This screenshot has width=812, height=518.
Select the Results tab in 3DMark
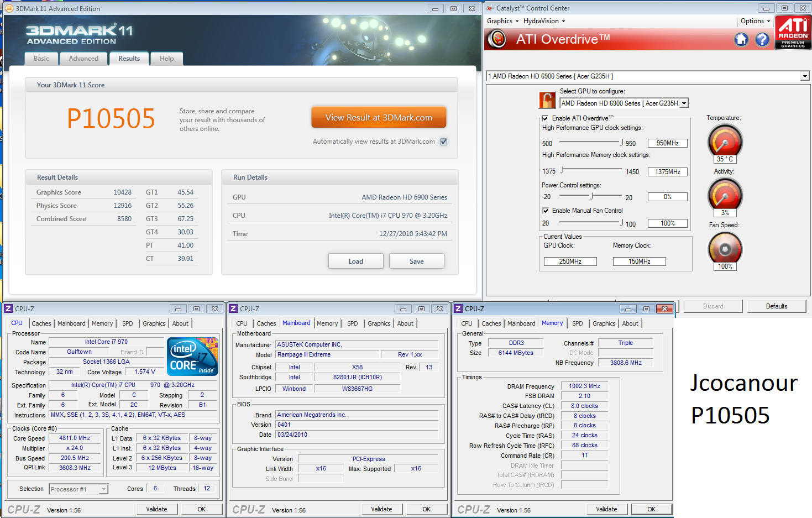(129, 59)
